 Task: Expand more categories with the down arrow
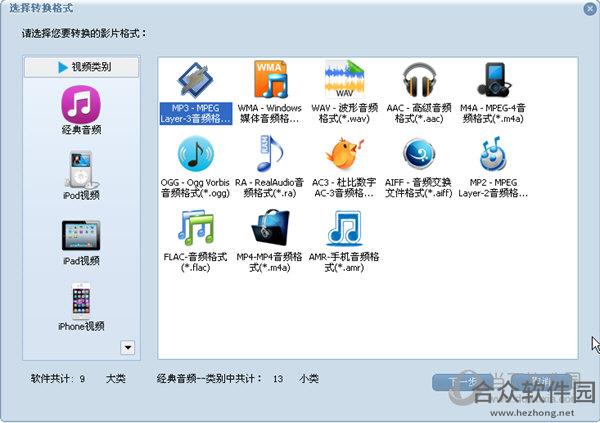pos(128,348)
